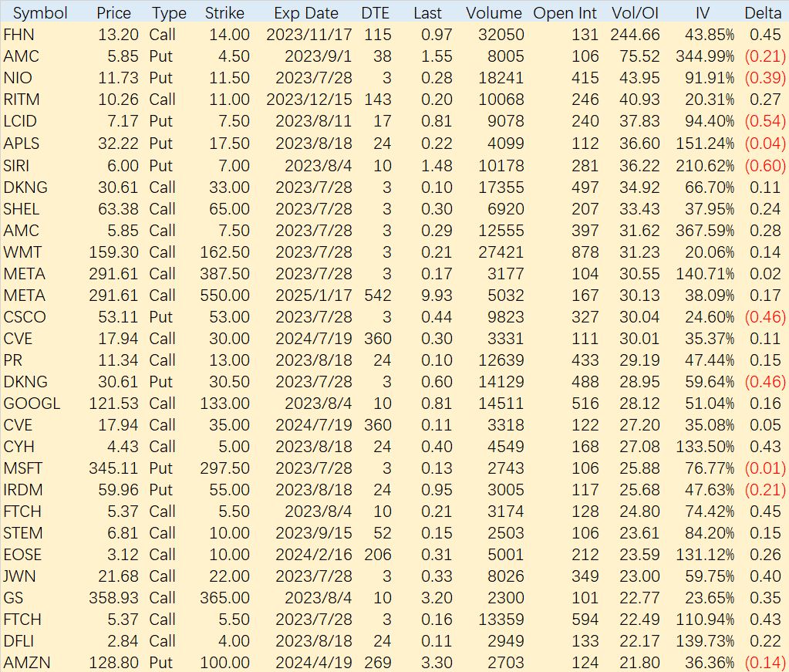The height and width of the screenshot is (672, 789).
Task: Click the Open Int column header
Action: [565, 13]
